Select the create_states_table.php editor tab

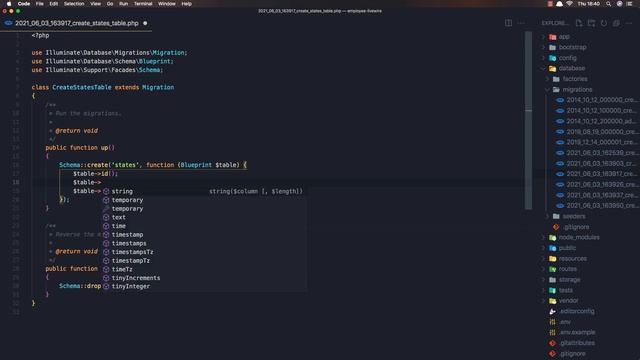click(77, 23)
